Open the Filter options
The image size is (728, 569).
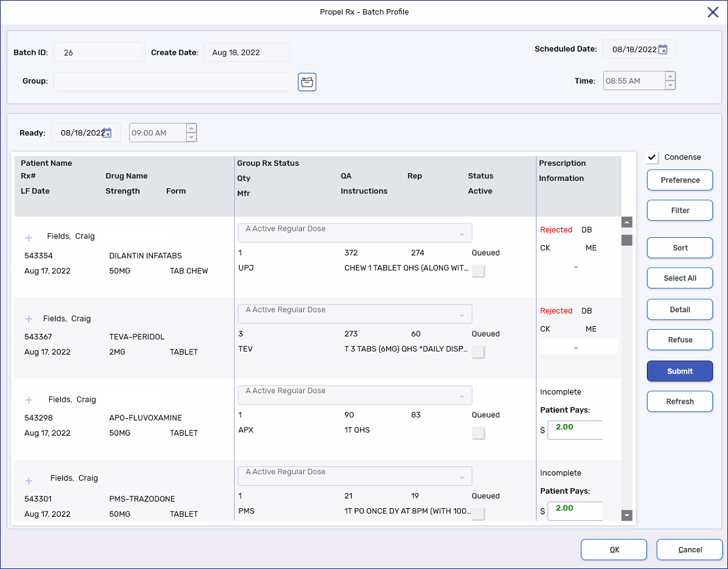coord(680,210)
